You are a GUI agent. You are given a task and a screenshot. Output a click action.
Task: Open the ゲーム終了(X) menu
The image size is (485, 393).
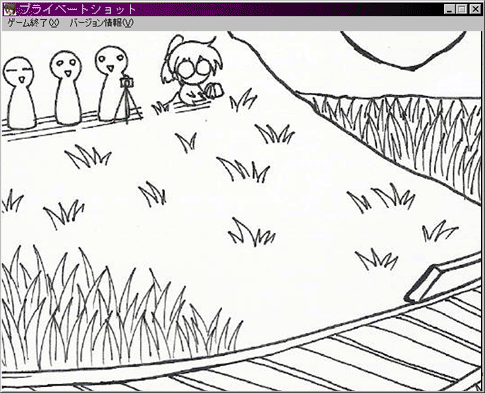pyautogui.click(x=33, y=23)
